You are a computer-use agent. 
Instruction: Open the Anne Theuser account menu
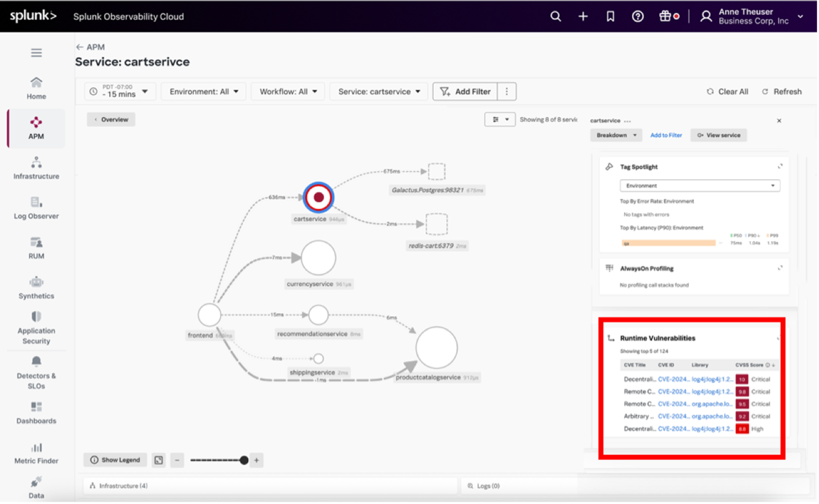tap(752, 17)
